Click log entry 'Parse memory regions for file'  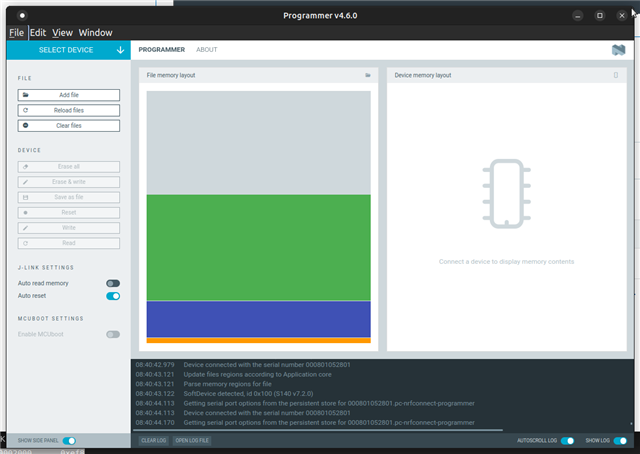click(227, 384)
